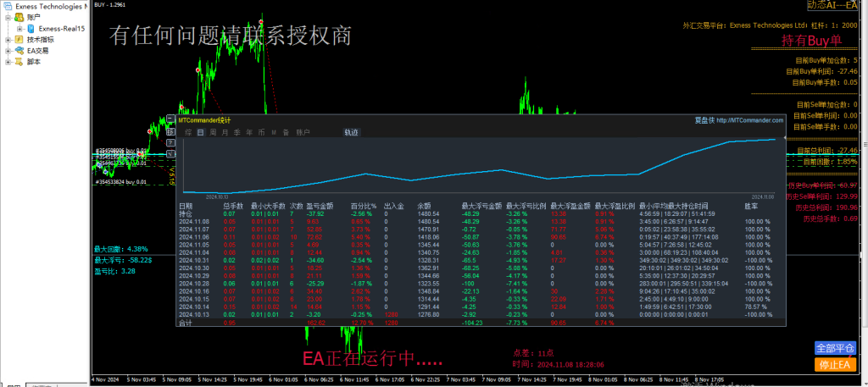Click the 78.57 % win rate cell

756,307
